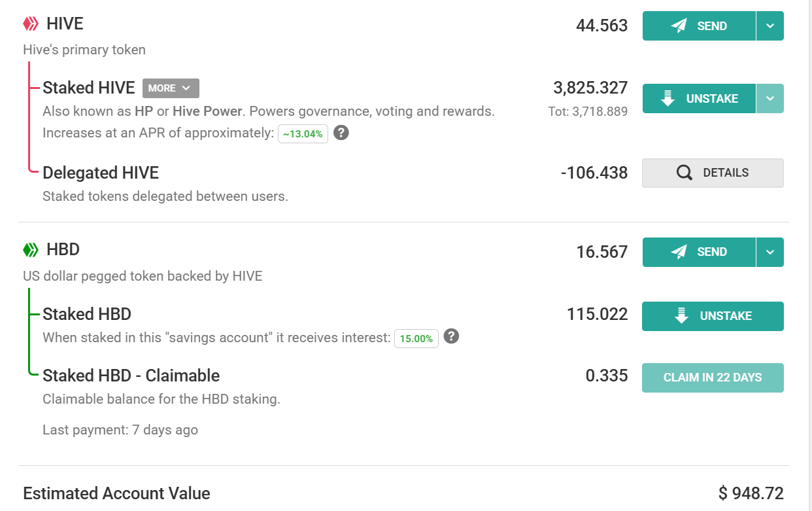Send HIVE tokens

(699, 26)
